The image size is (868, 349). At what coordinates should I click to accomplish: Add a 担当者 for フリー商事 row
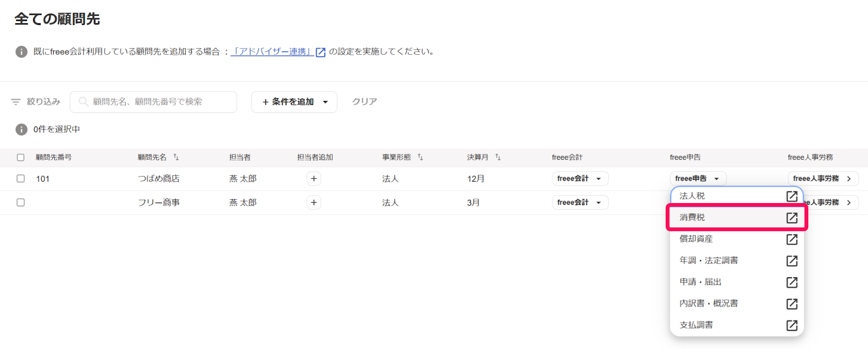pos(314,202)
